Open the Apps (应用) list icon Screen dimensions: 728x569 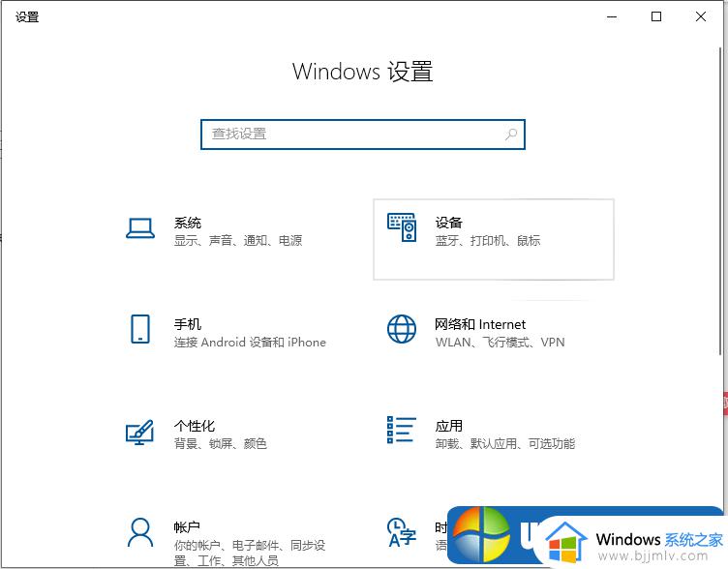402,430
